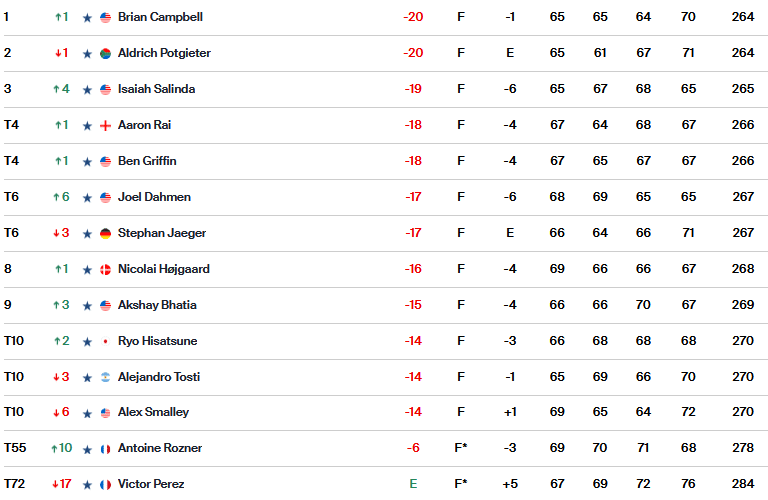
Task: Open Ben Griffin's player profile
Action: [147, 161]
